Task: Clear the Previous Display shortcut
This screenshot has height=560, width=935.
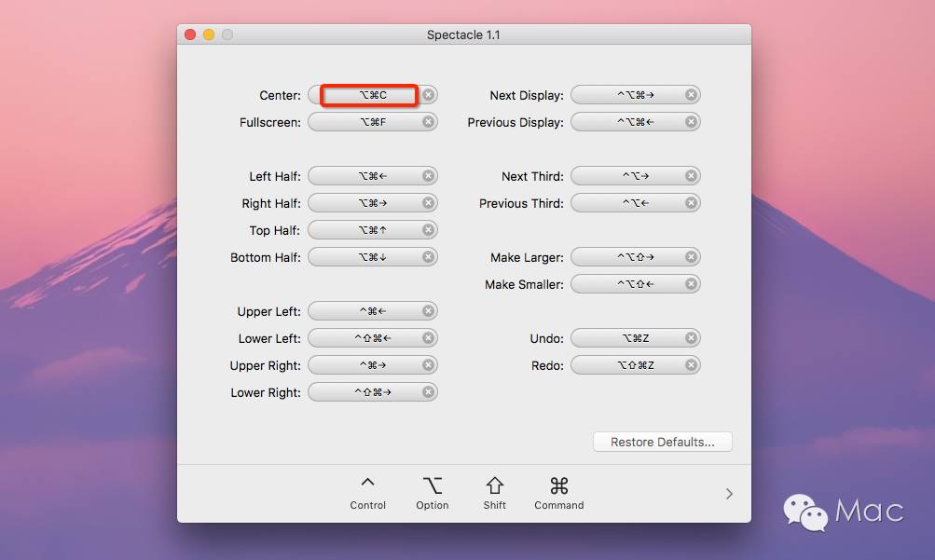Action: coord(691,121)
